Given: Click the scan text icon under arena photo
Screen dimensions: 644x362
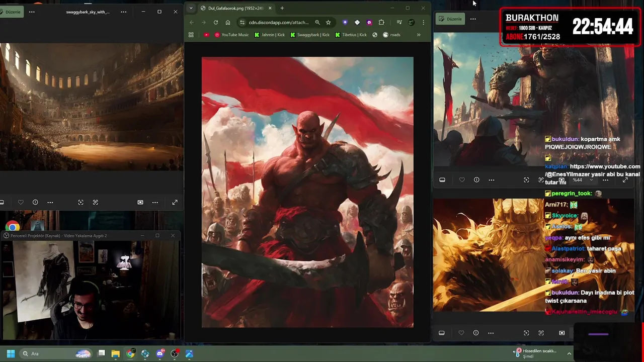Looking at the screenshot, I should tap(96, 202).
